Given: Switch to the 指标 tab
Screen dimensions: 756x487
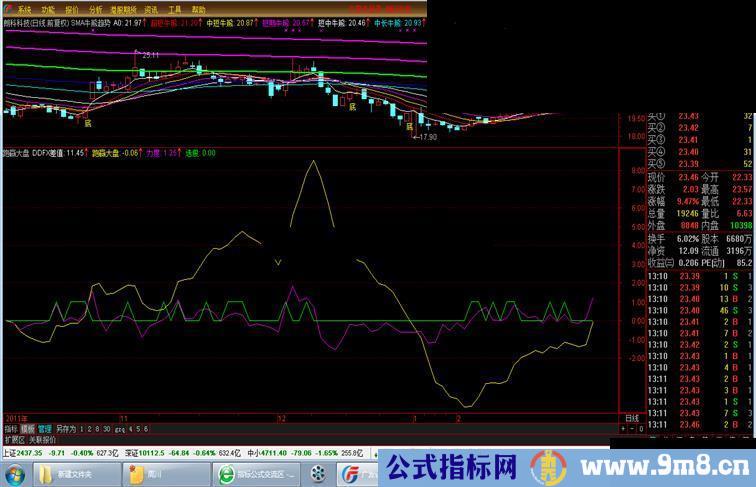Looking at the screenshot, I should pyautogui.click(x=11, y=427).
